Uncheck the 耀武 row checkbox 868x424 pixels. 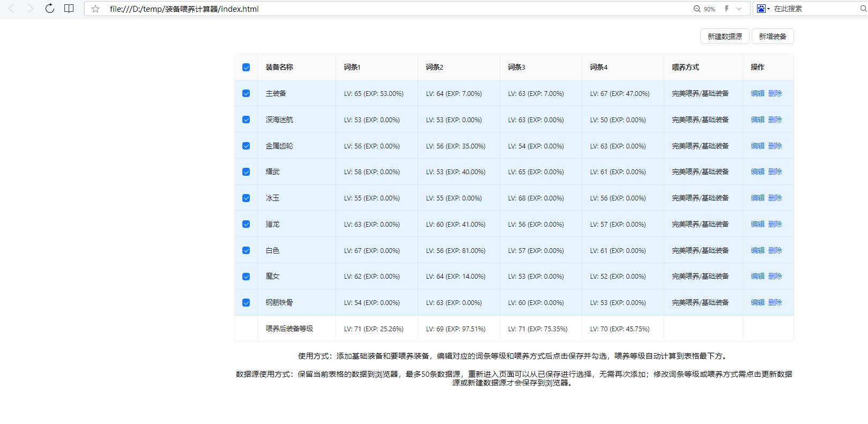[x=246, y=172]
